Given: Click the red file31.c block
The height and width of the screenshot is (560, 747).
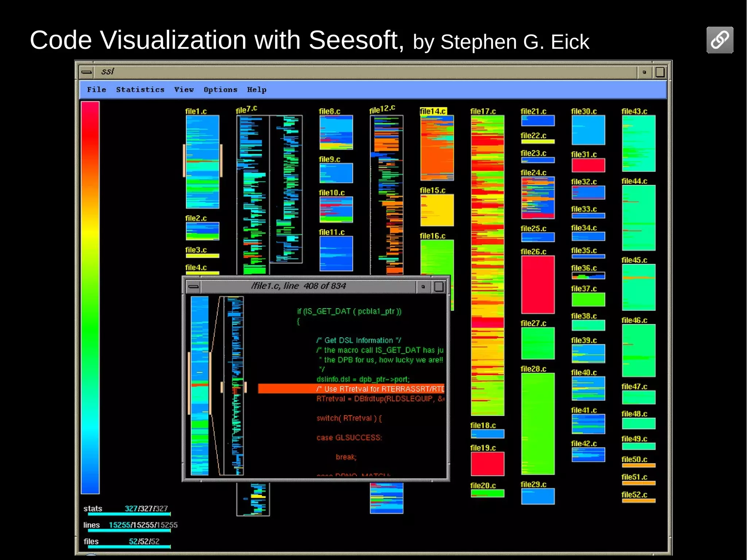Looking at the screenshot, I should tap(588, 165).
